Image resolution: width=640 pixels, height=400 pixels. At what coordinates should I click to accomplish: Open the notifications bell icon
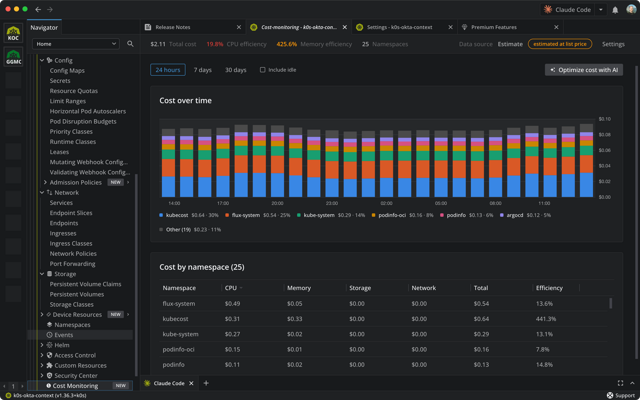(x=615, y=10)
